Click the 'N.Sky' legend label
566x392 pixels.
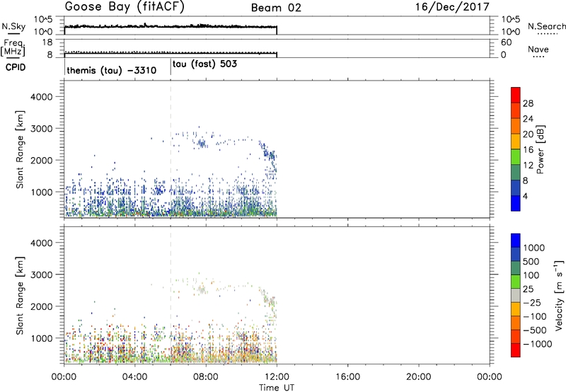click(x=13, y=26)
